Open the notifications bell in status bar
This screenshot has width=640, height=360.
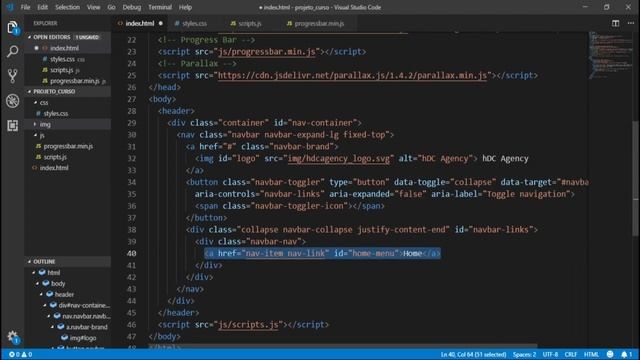pyautogui.click(x=626, y=354)
